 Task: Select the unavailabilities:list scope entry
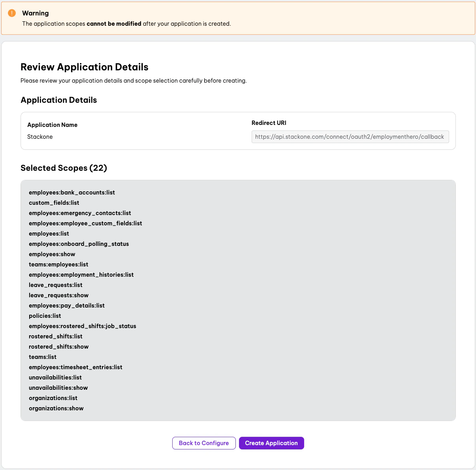55,377
